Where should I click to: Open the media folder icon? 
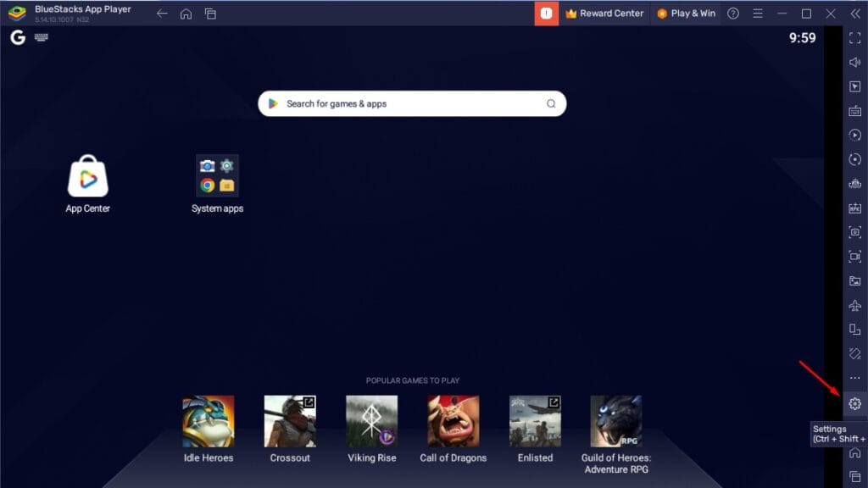tap(854, 281)
